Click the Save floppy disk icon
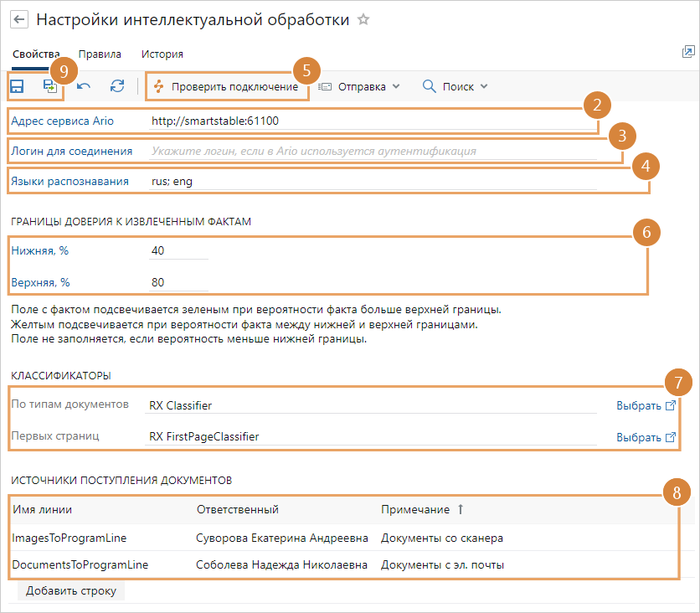 17,86
